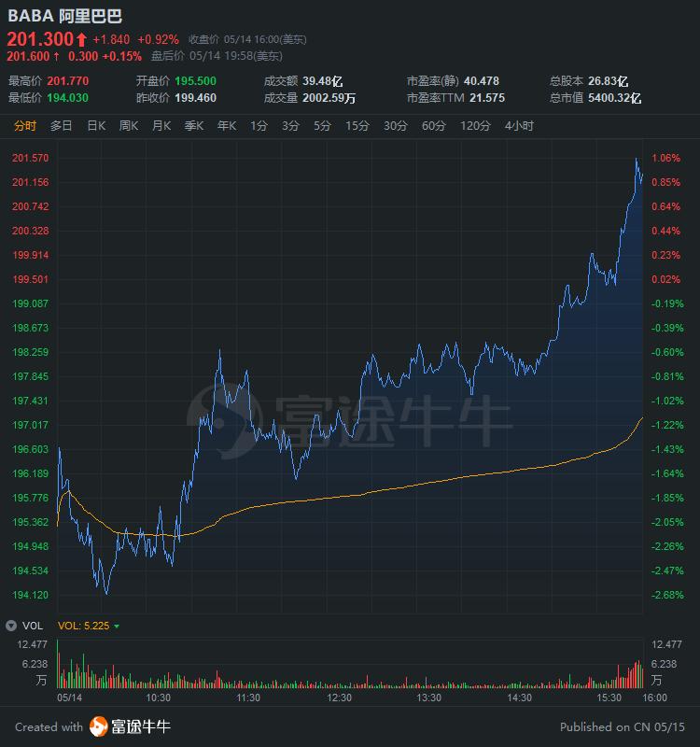Open the 4小时 four-hour interval tab
Screen dimensions: 700x747
(519, 126)
